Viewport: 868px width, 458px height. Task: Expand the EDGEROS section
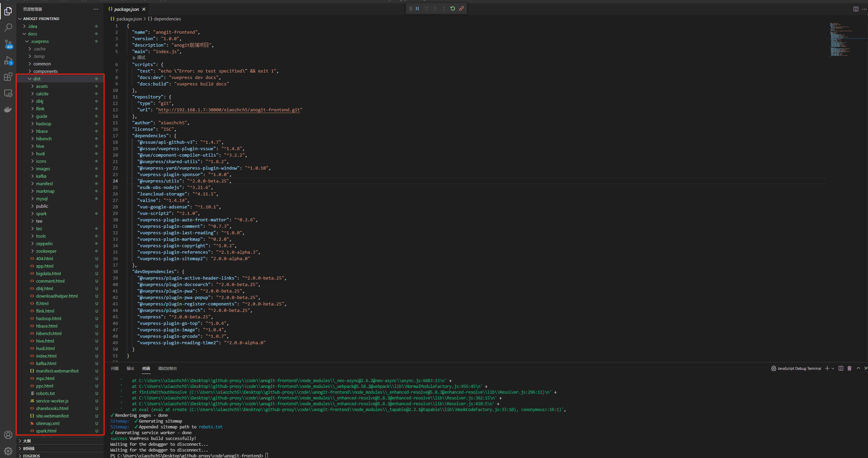[60, 456]
